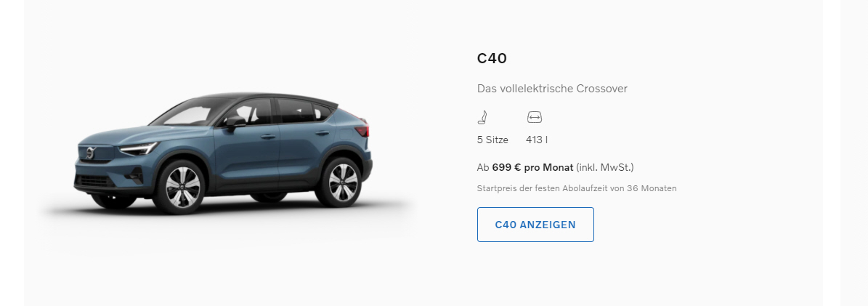Click the C40 model heading
Image resolution: width=868 pixels, height=306 pixels.
click(x=492, y=58)
